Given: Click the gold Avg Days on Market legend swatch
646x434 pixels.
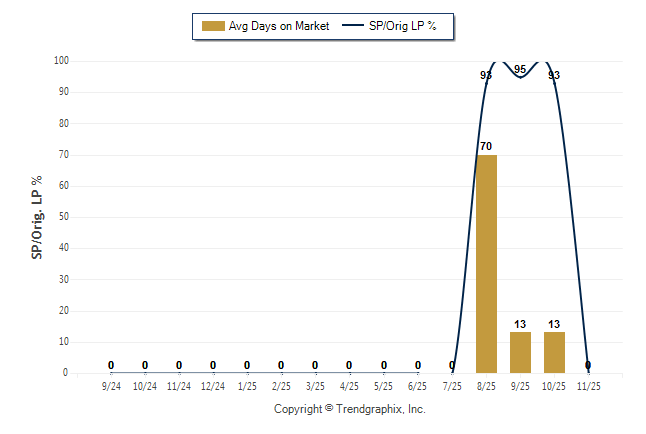Looking at the screenshot, I should click(x=213, y=26).
